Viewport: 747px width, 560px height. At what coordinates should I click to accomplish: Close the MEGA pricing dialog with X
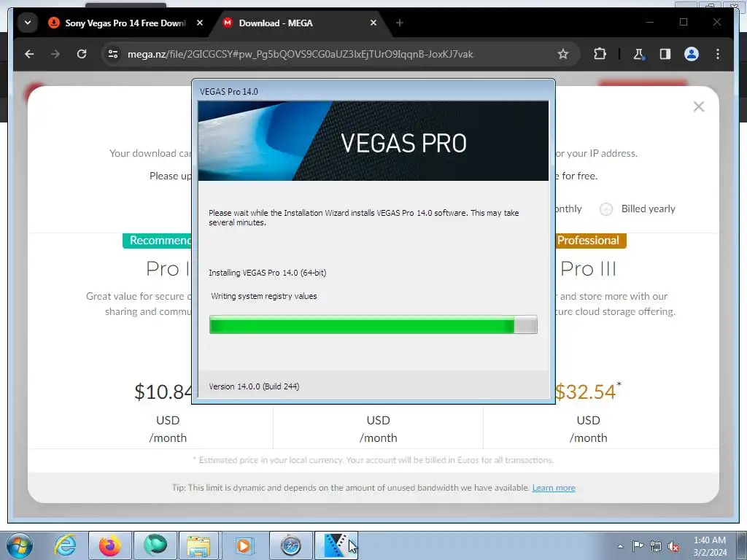point(698,106)
